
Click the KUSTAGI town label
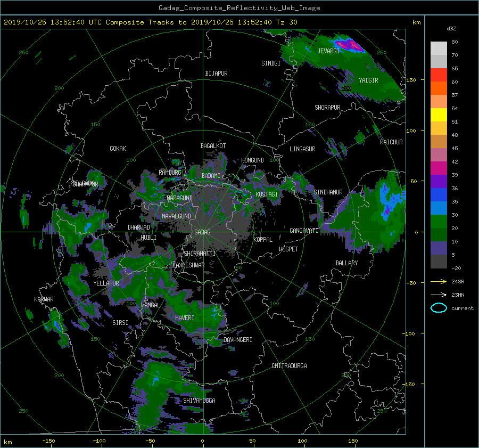click(x=267, y=194)
